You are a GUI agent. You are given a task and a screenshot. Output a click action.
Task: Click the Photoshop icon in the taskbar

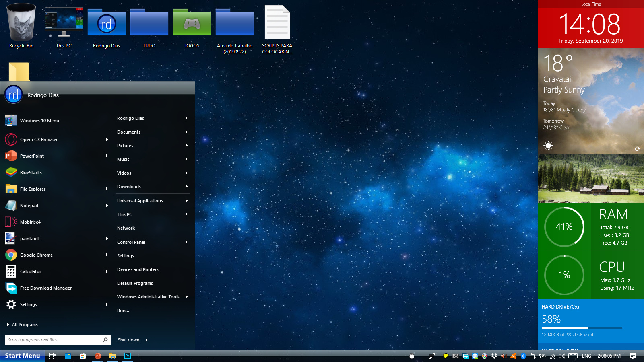point(128,356)
